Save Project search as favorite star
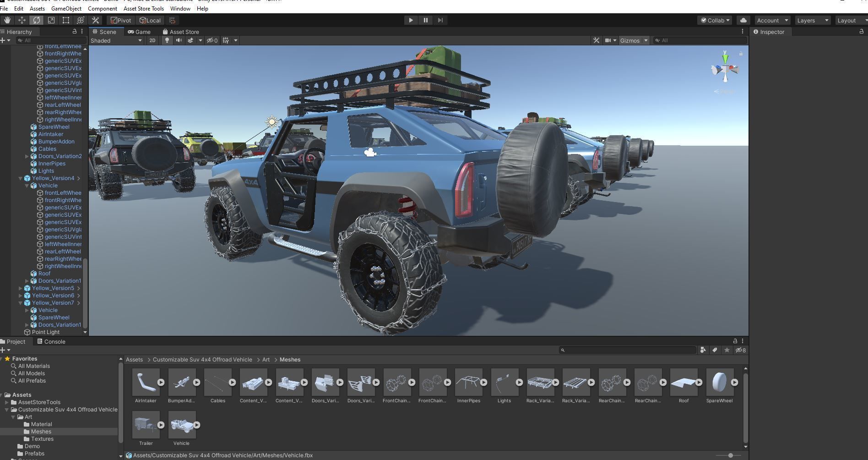 (x=727, y=350)
